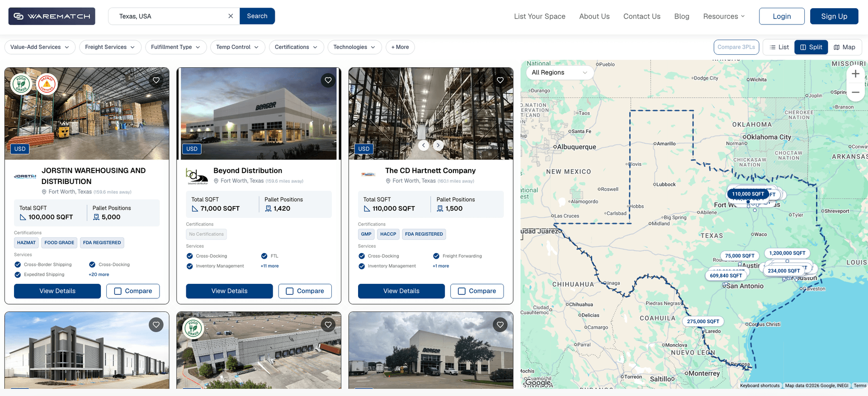Favorite the bottom-left warehouse listing
868x396 pixels.
[156, 325]
